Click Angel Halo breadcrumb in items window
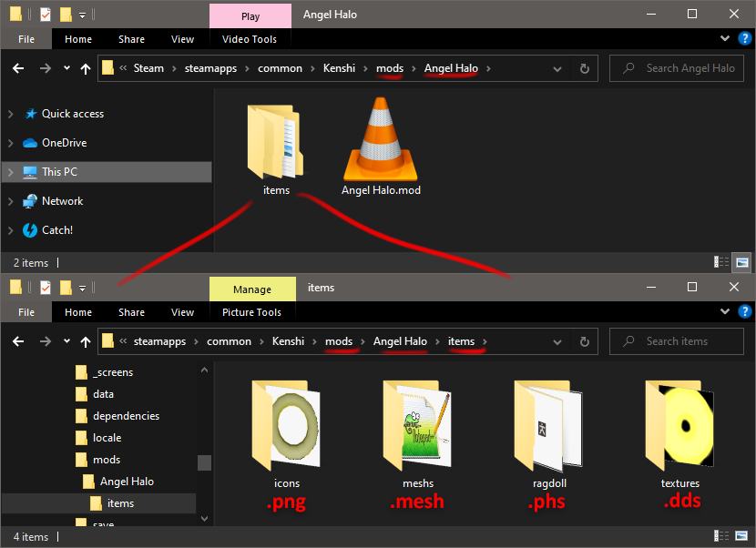 click(400, 341)
